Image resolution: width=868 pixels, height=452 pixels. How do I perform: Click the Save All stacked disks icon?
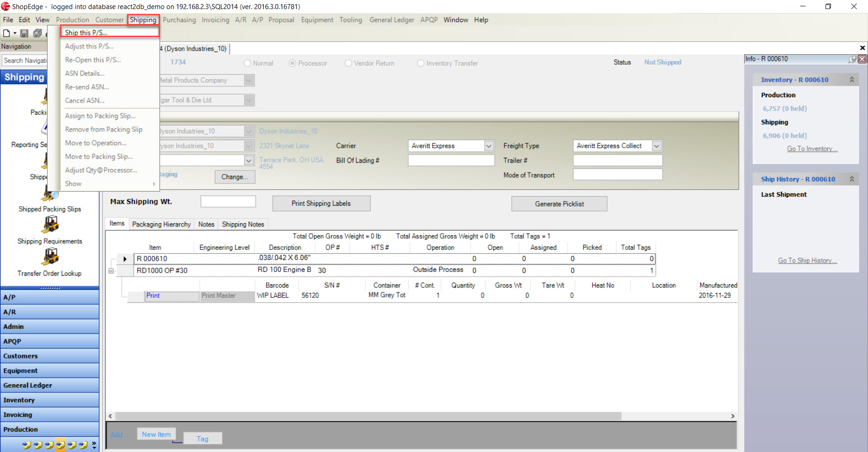click(x=38, y=33)
